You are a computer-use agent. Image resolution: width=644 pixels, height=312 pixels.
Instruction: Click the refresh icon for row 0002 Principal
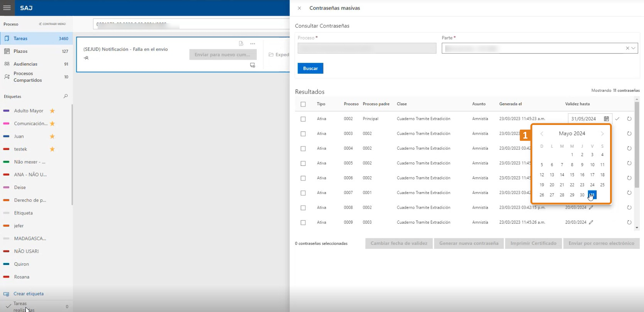coord(629,119)
